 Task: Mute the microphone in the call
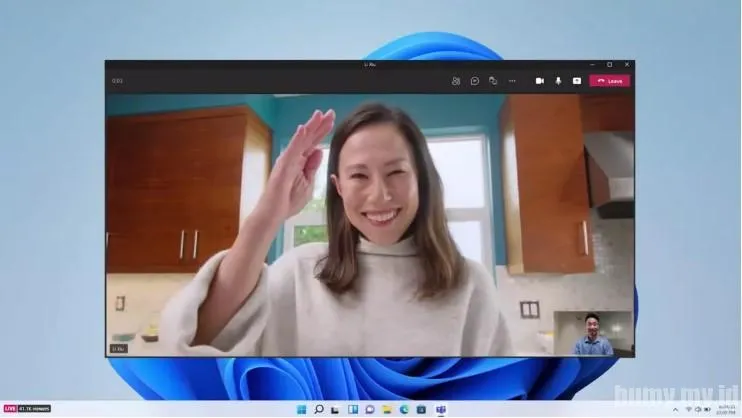558,81
